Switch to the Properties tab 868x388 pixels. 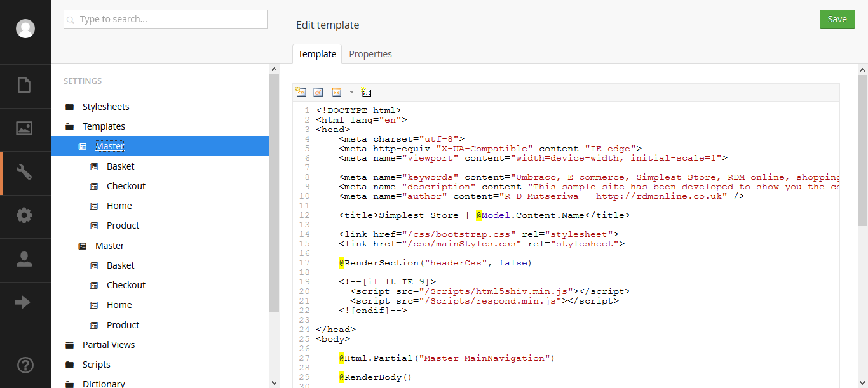370,54
